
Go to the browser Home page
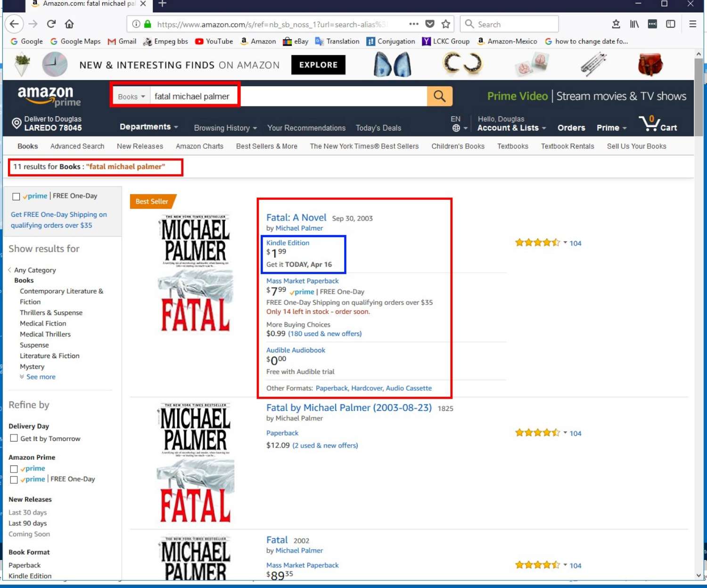pyautogui.click(x=69, y=24)
